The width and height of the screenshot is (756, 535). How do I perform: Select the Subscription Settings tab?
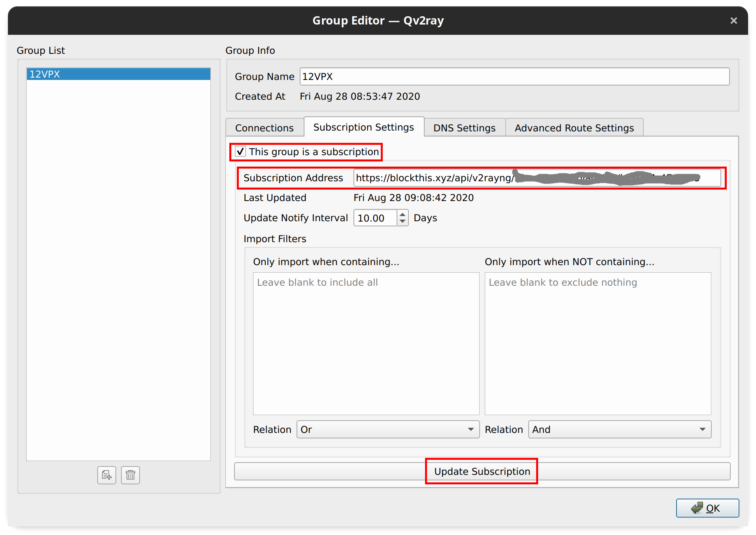pos(363,127)
